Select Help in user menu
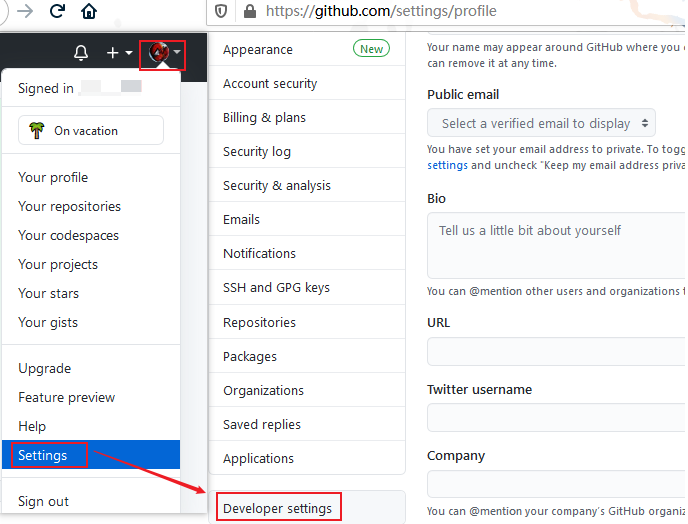The image size is (688, 524). coord(91,426)
